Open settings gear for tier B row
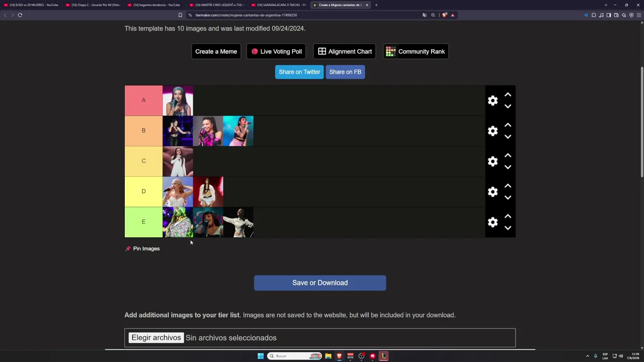This screenshot has width=644, height=362. click(493, 131)
